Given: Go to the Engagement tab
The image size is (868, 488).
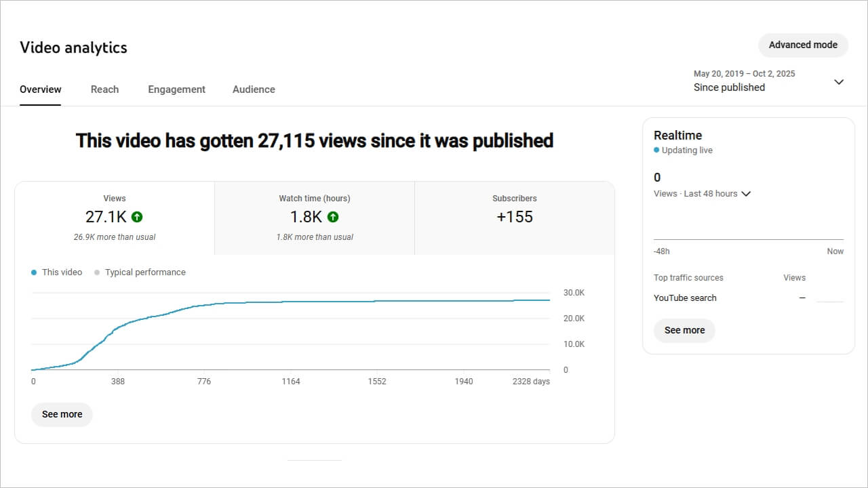Looking at the screenshot, I should (x=176, y=89).
